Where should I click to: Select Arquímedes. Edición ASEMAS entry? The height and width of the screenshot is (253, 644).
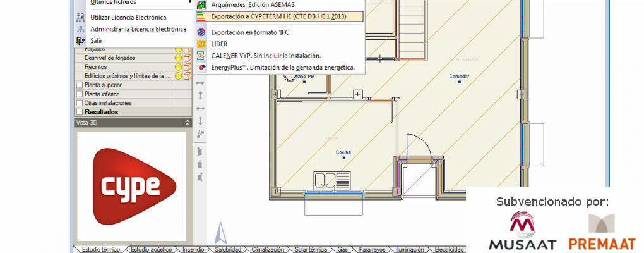point(253,5)
